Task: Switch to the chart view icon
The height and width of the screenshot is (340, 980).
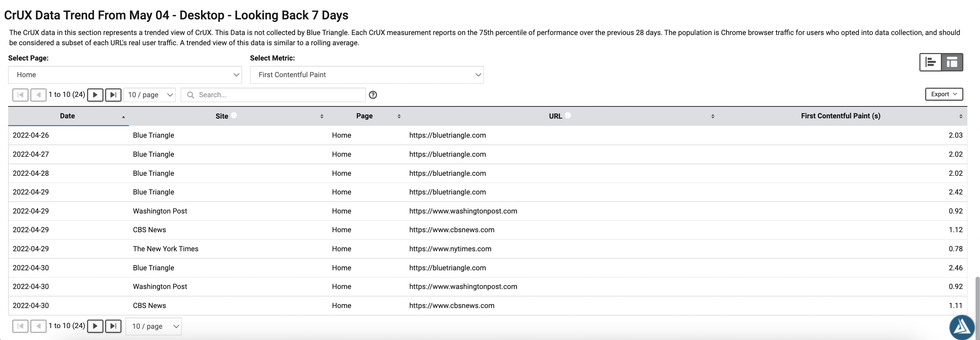Action: [x=931, y=62]
